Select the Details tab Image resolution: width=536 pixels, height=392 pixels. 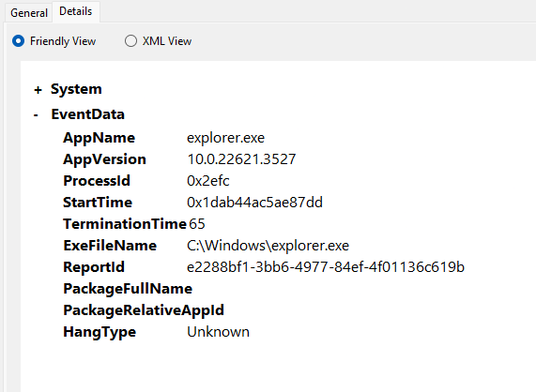point(75,11)
